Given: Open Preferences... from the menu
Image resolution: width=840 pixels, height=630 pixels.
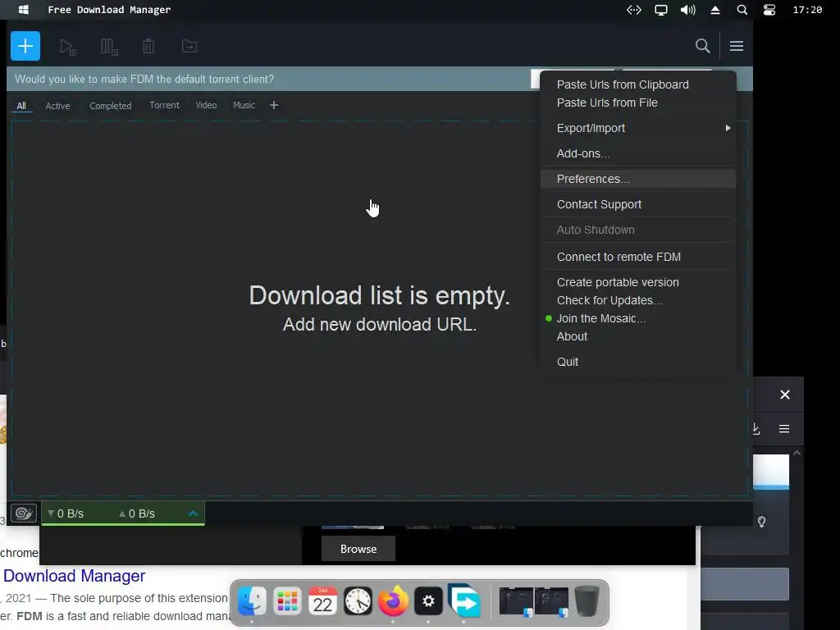Looking at the screenshot, I should coord(637,179).
